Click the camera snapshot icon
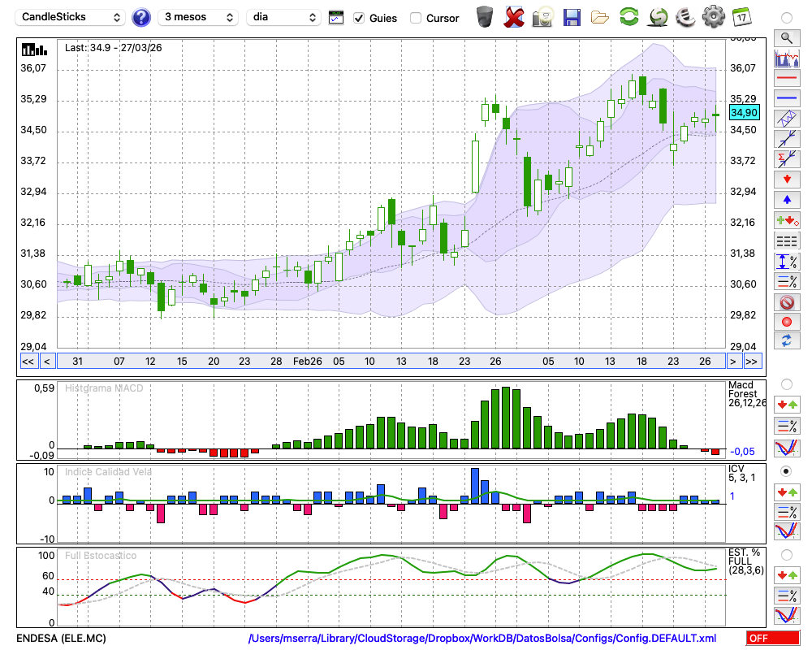Image resolution: width=812 pixels, height=650 pixels. coord(542,16)
